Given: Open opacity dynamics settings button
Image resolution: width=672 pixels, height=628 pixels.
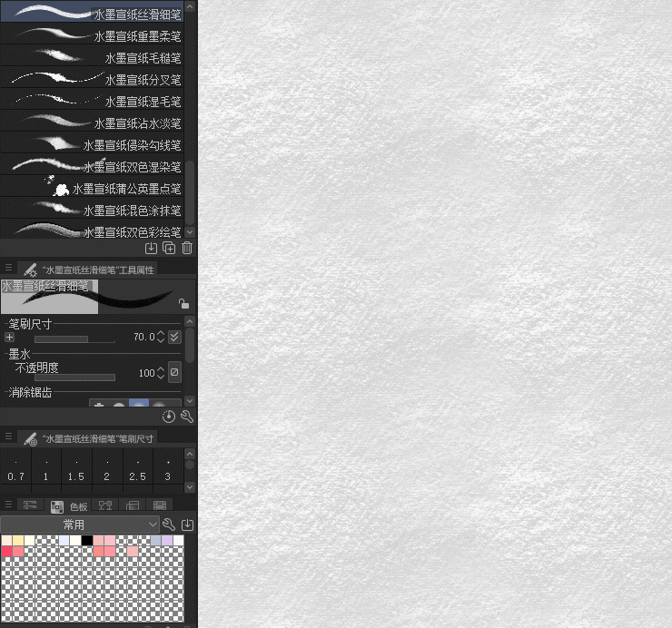Looking at the screenshot, I should tap(174, 372).
